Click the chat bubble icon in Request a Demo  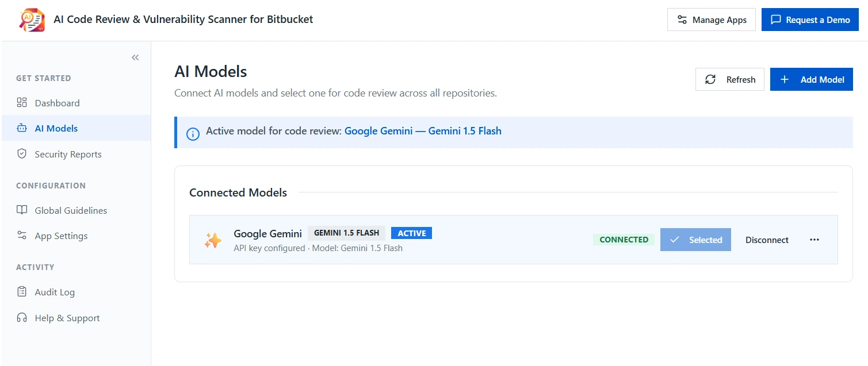click(776, 20)
